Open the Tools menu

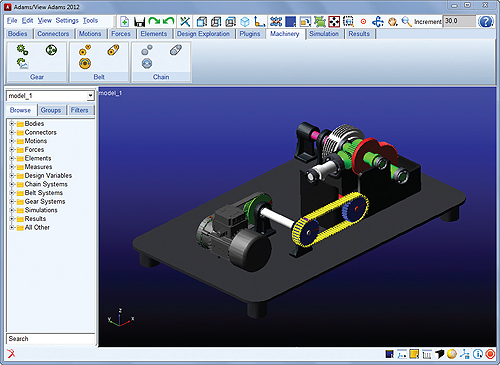click(90, 21)
